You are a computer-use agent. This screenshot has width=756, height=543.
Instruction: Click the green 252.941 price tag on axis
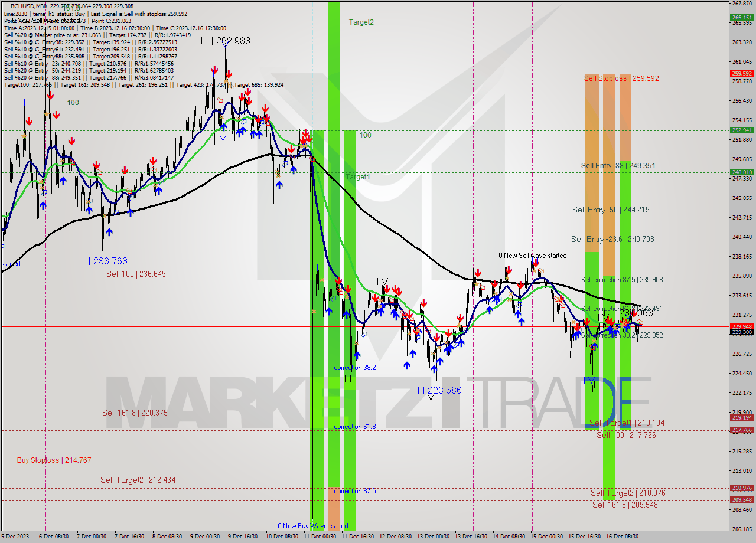(742, 130)
